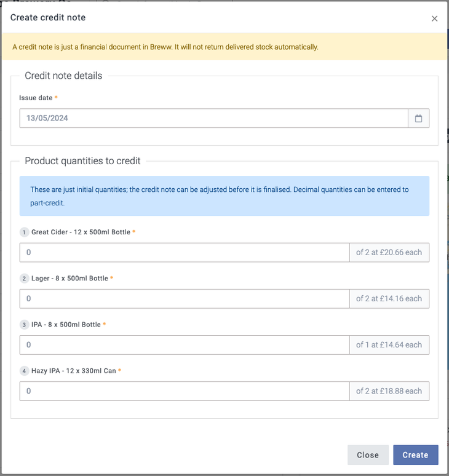Focus the Great Cider quantity input
Viewport: 449px width, 476px height.
[x=185, y=252]
